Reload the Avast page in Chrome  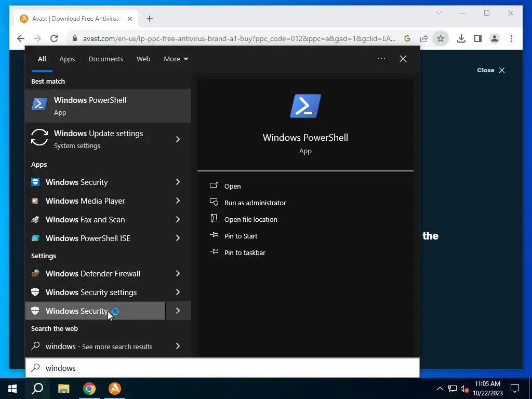click(54, 38)
